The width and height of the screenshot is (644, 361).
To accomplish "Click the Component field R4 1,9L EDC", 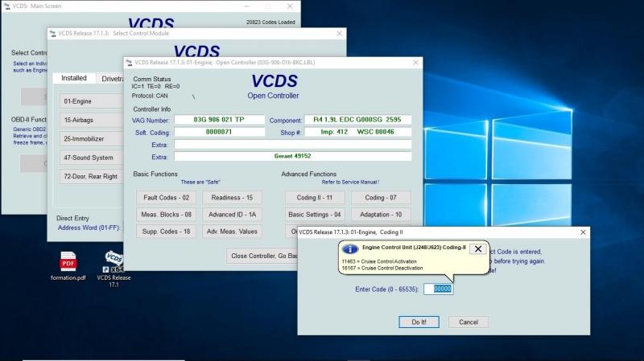I will [357, 119].
